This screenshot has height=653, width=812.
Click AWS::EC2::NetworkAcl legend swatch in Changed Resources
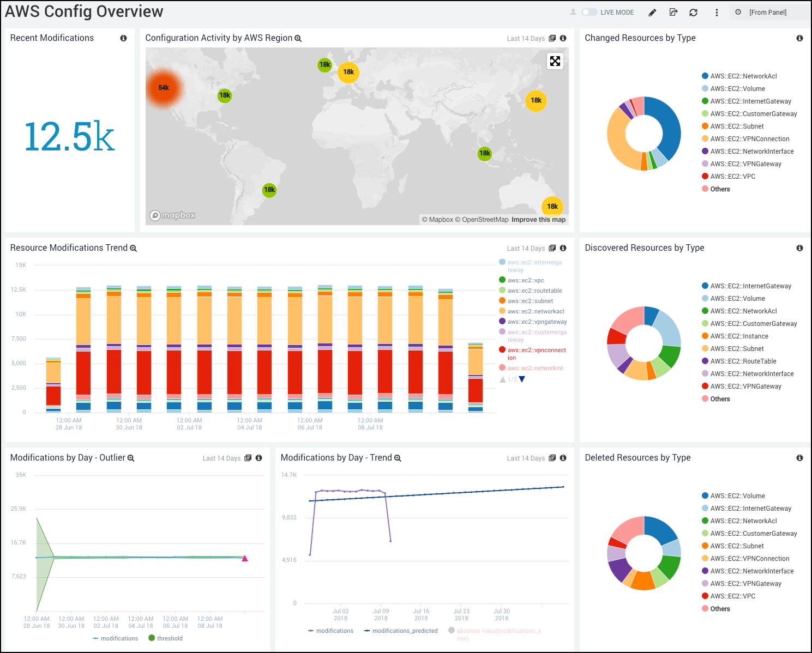[705, 76]
